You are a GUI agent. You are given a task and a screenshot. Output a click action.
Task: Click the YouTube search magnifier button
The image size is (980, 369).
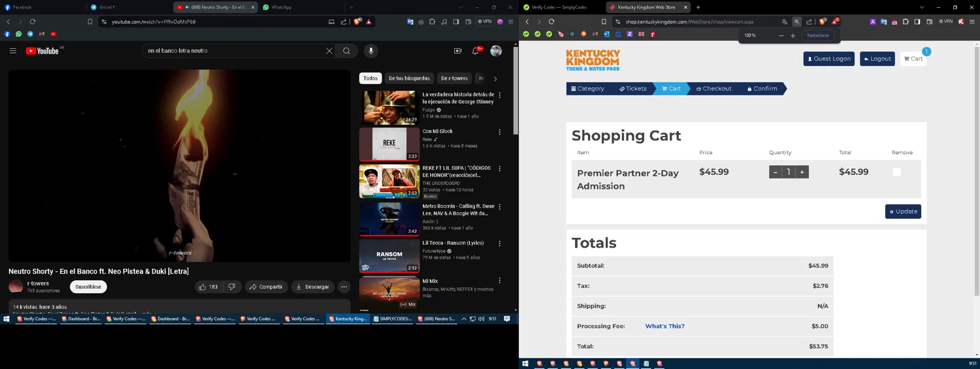point(347,51)
